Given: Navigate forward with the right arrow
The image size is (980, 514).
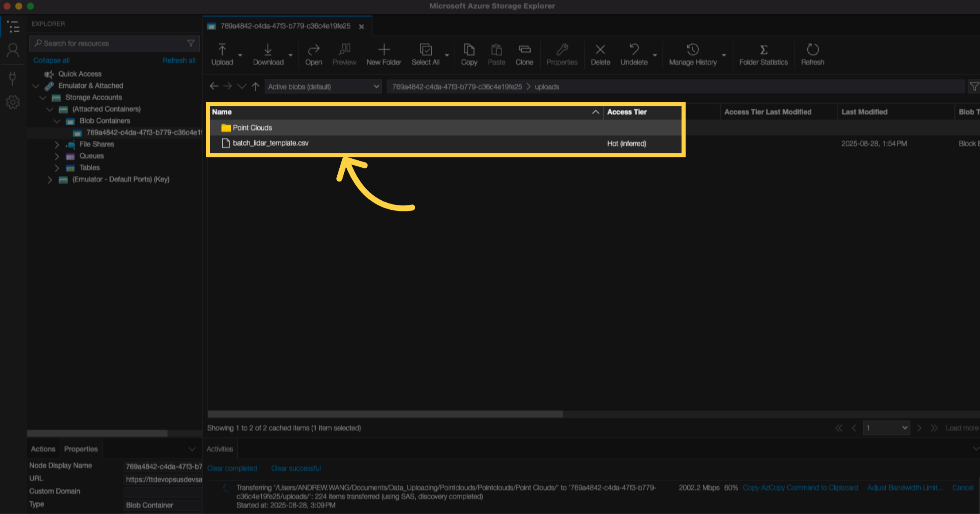Looking at the screenshot, I should pos(227,86).
